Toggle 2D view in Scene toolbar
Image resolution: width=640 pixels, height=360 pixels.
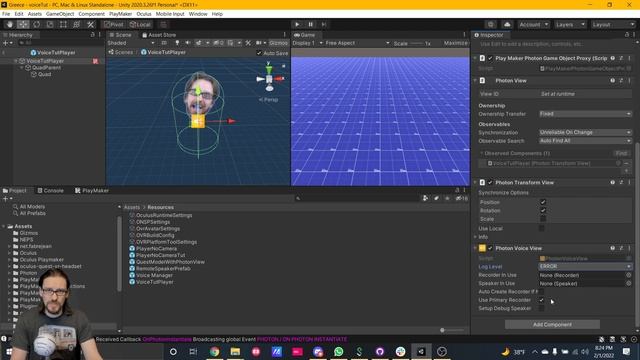[164, 43]
